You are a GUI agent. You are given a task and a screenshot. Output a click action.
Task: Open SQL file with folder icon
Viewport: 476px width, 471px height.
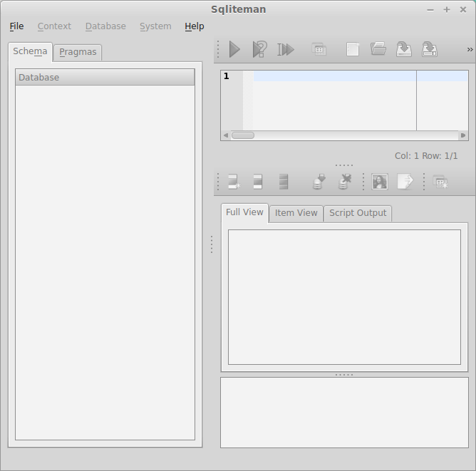tap(378, 49)
